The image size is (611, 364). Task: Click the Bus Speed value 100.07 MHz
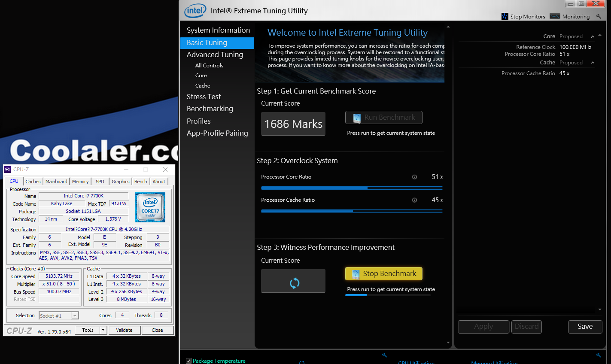click(x=59, y=292)
